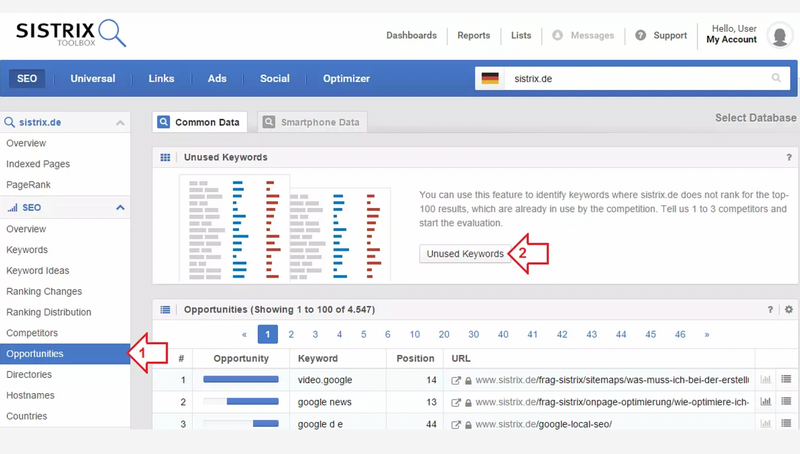
Task: Open Opportunities table settings gear
Action: point(789,310)
